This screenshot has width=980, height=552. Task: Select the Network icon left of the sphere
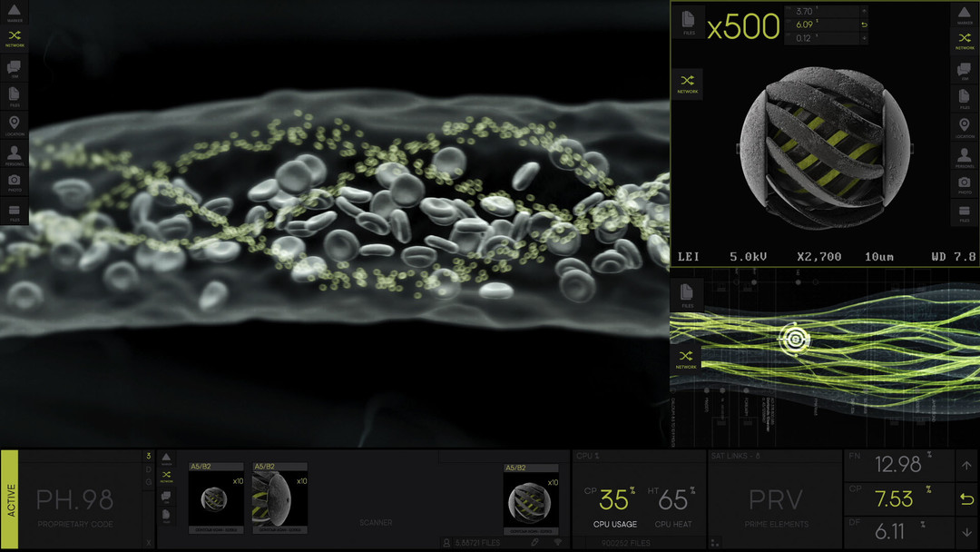(688, 84)
